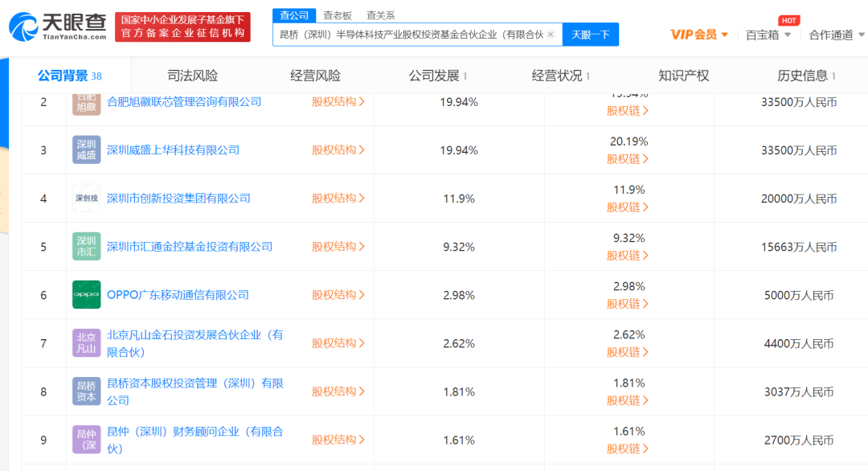Open 合肥旭徽联芯管理咨询有限公司 link
Image resolution: width=868 pixels, height=471 pixels.
(184, 102)
